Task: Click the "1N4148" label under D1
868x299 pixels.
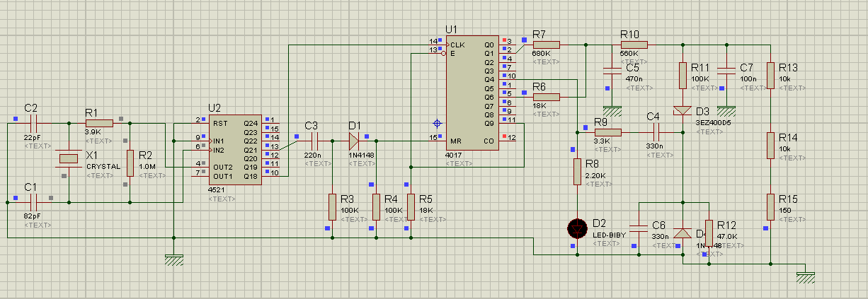Action: coord(362,155)
